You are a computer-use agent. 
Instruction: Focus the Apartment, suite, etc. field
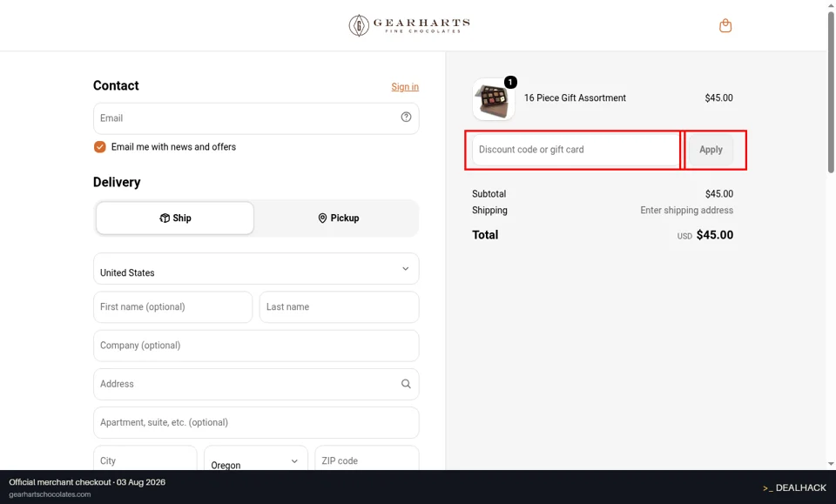(256, 422)
